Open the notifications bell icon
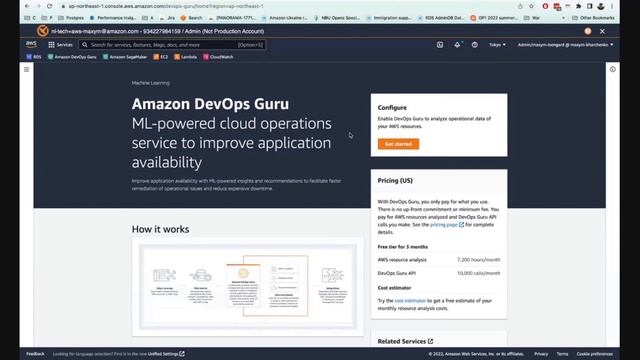 coord(457,45)
